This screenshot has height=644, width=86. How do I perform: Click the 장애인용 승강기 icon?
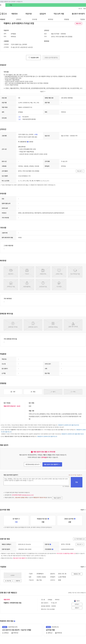33,325
